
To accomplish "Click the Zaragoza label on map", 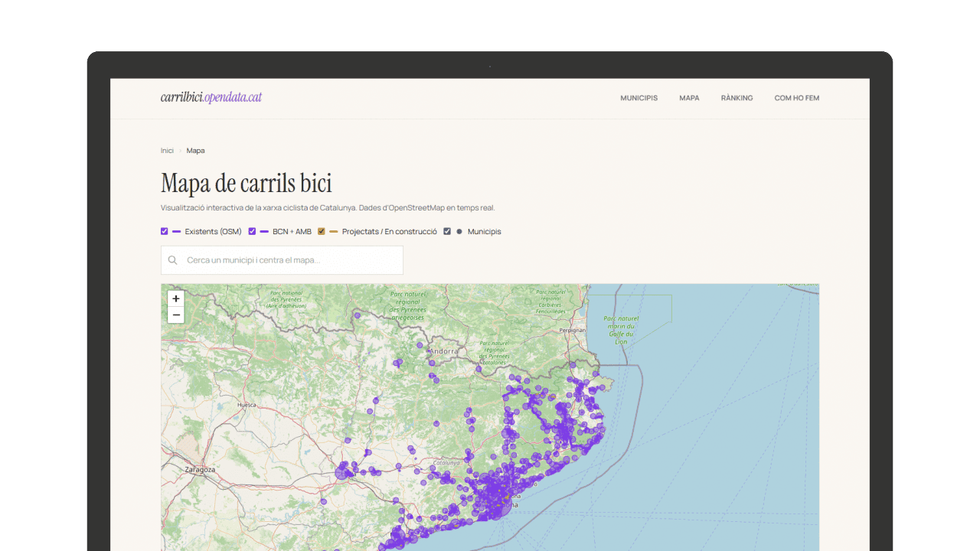I will point(200,469).
